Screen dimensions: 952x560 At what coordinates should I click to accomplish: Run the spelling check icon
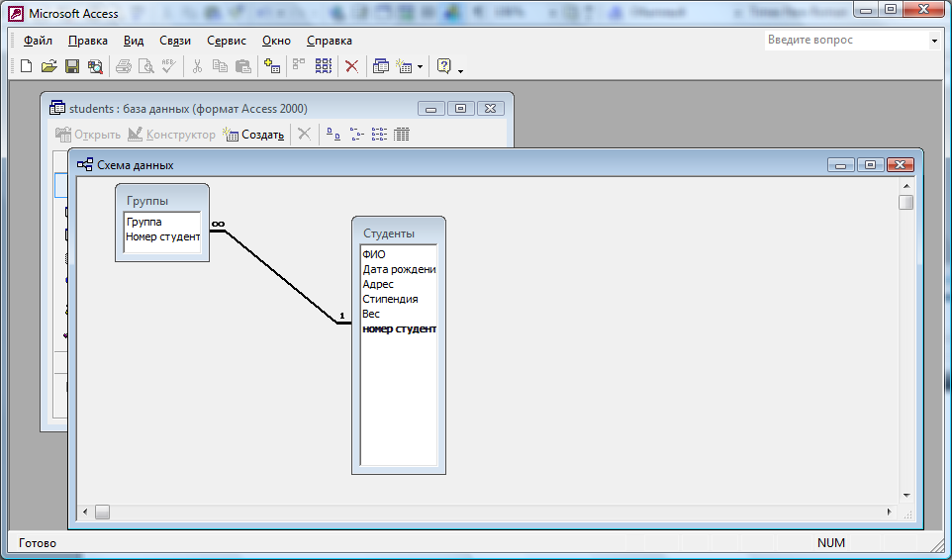tap(169, 66)
